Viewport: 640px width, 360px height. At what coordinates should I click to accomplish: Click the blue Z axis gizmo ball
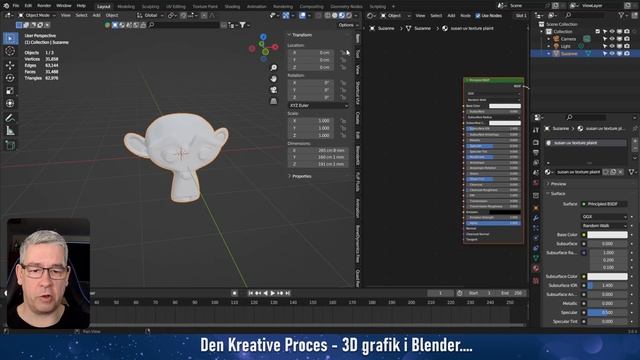[x=263, y=37]
